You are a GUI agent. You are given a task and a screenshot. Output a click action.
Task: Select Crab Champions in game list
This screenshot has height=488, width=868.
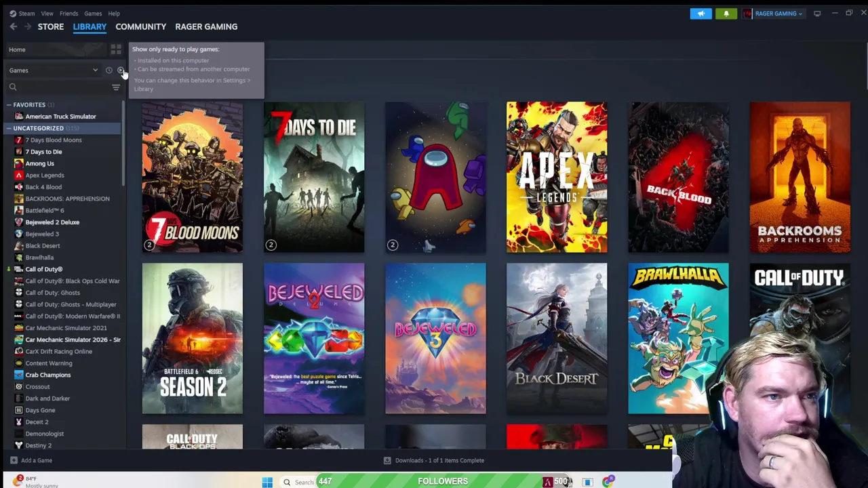pyautogui.click(x=48, y=375)
